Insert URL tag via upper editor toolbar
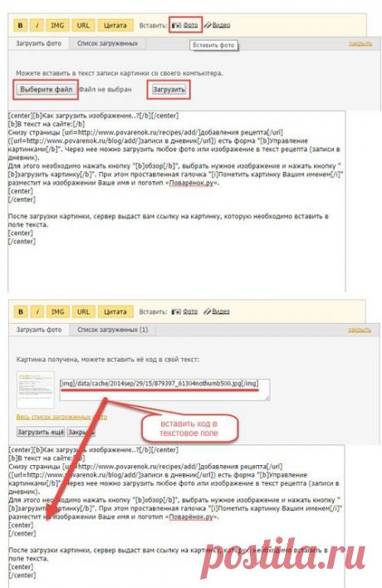The image size is (382, 588). pyautogui.click(x=83, y=26)
